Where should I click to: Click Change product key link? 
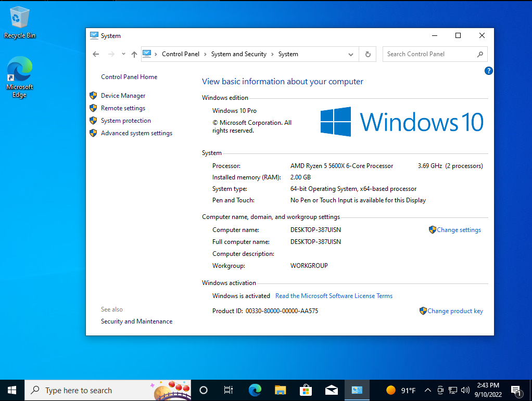[x=455, y=311]
